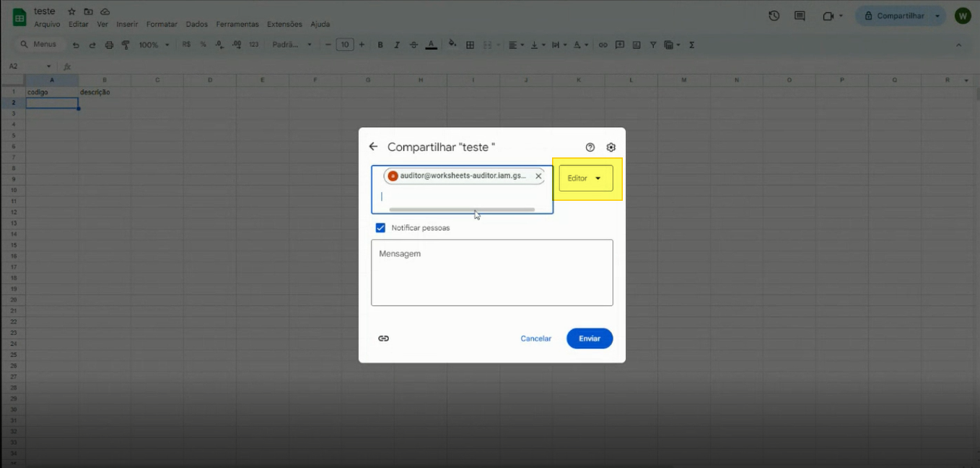Click the borders icon
980x468 pixels.
470,45
